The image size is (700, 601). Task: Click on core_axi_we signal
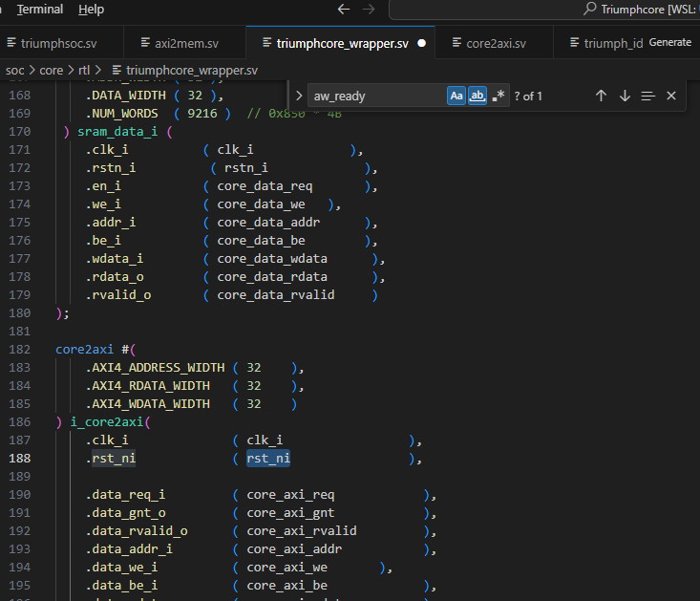pos(287,568)
